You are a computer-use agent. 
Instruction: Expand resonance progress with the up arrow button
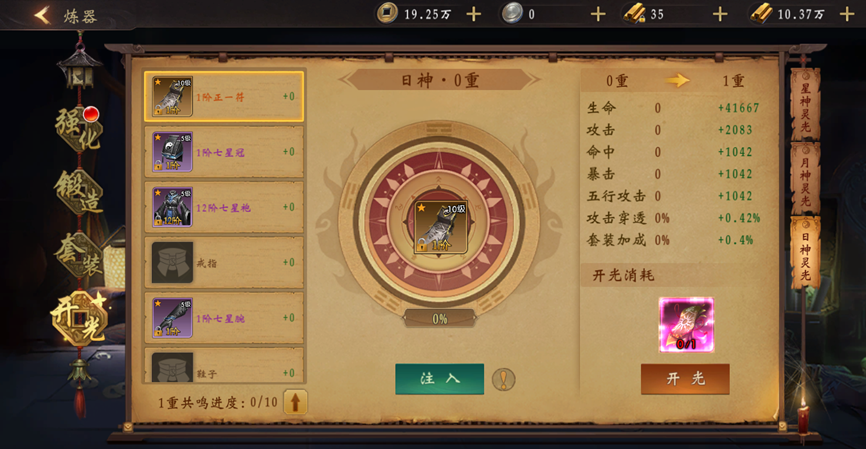click(295, 402)
